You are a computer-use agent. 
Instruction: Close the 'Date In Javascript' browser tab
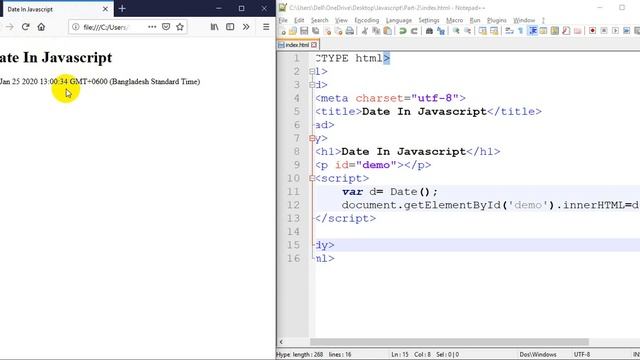tap(105, 9)
